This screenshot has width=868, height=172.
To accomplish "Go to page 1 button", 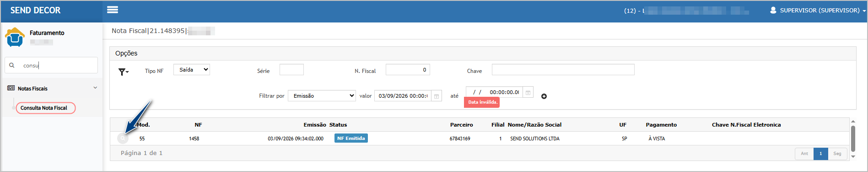I will pos(821,154).
